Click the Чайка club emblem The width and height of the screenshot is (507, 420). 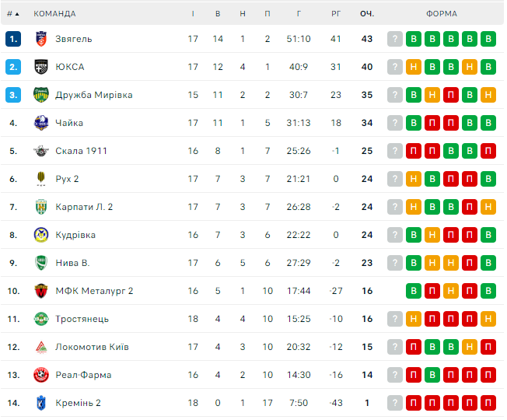(41, 123)
